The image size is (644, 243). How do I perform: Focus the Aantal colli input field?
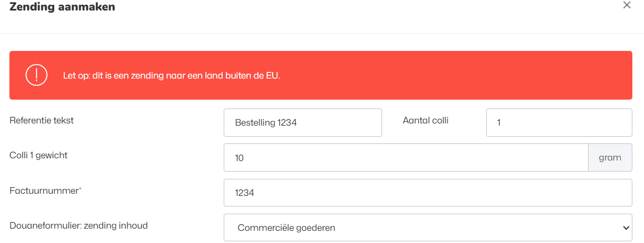(559, 122)
